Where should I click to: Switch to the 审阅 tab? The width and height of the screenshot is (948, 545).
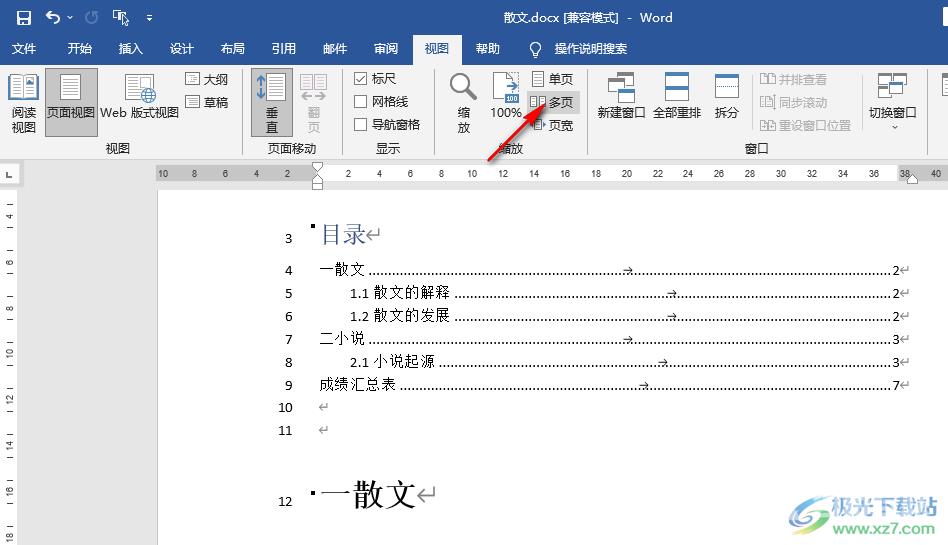coord(386,48)
